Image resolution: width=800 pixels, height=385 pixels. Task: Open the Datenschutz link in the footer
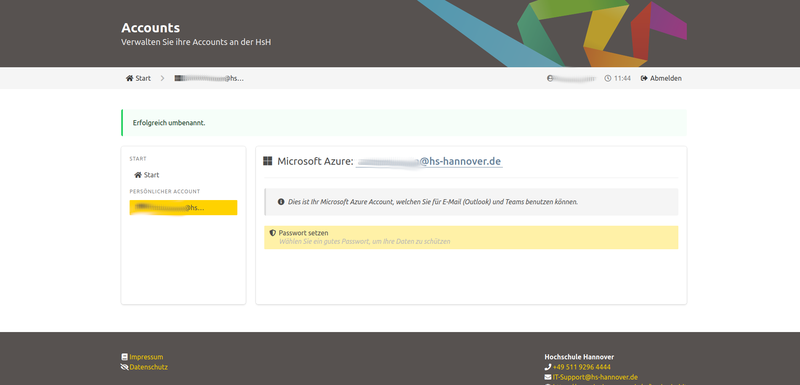pyautogui.click(x=148, y=367)
